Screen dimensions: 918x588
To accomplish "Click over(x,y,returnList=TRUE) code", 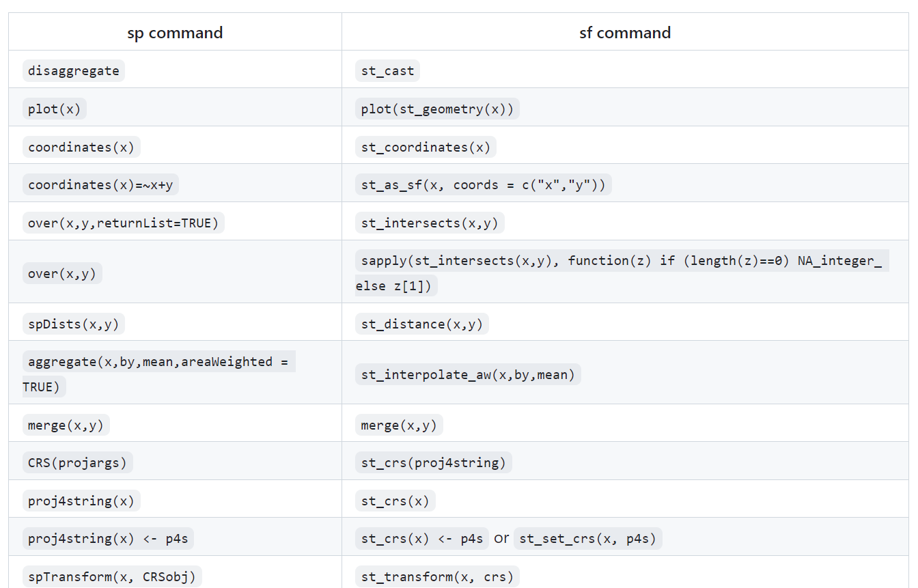I will point(123,223).
